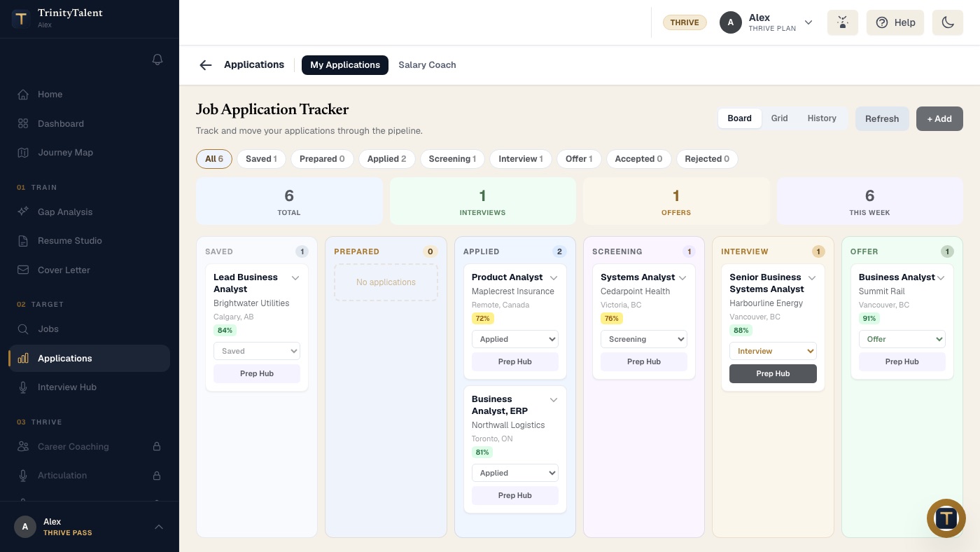Open Interview Hub from sidebar

click(90, 387)
